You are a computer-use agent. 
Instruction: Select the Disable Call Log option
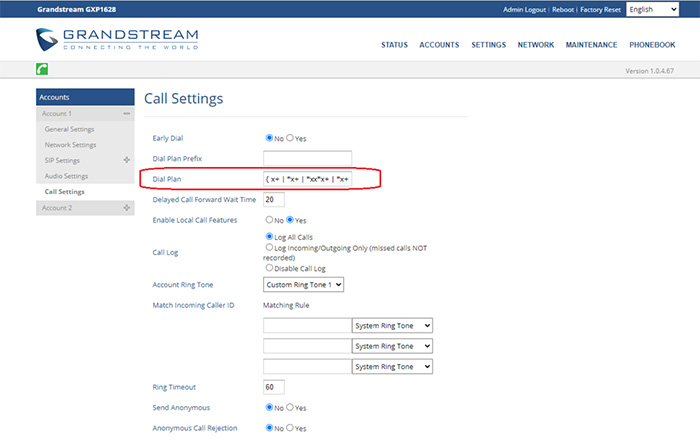pos(269,267)
